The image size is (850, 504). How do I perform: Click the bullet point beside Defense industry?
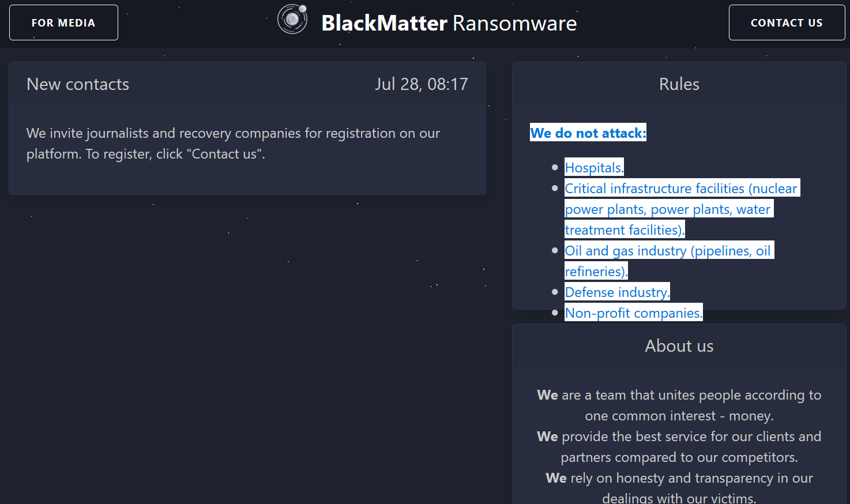click(555, 292)
